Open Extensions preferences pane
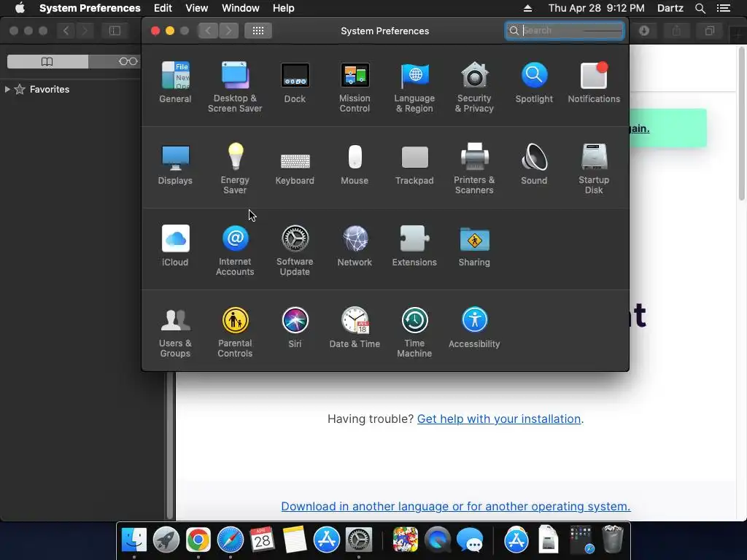The height and width of the screenshot is (560, 747). [x=414, y=246]
